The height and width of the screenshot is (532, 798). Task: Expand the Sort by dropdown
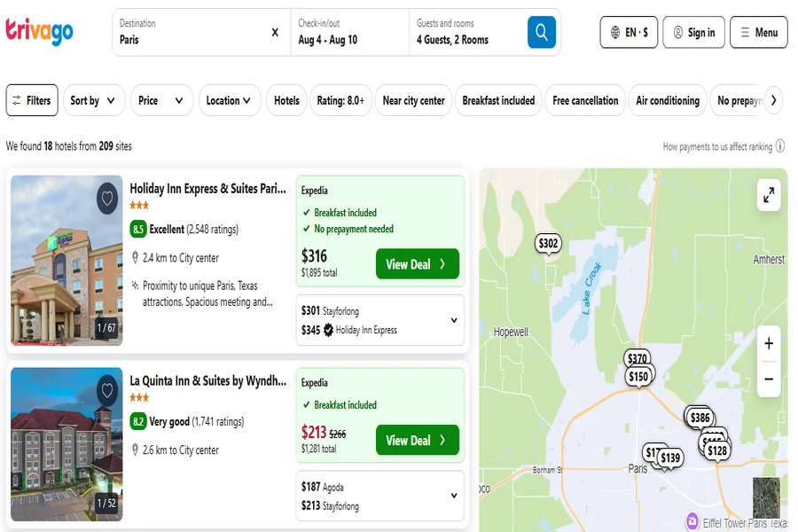[x=94, y=100]
